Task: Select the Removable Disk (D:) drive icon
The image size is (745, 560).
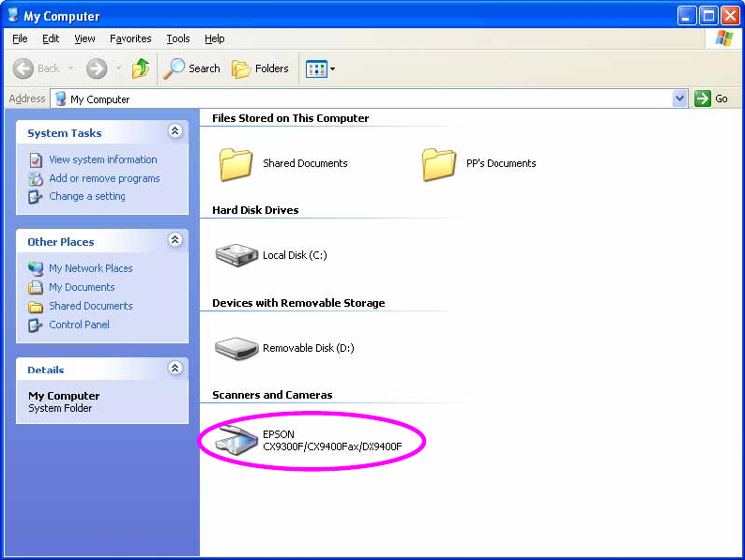Action: tap(236, 348)
